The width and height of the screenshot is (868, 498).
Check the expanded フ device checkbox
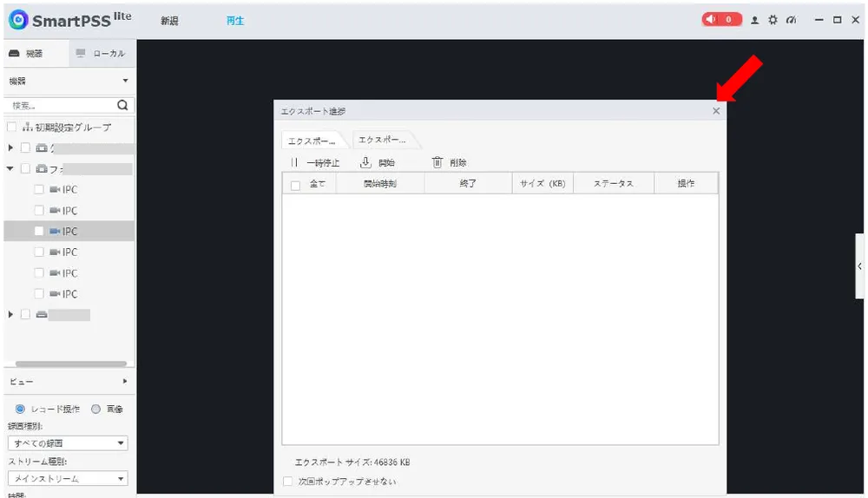click(25, 168)
